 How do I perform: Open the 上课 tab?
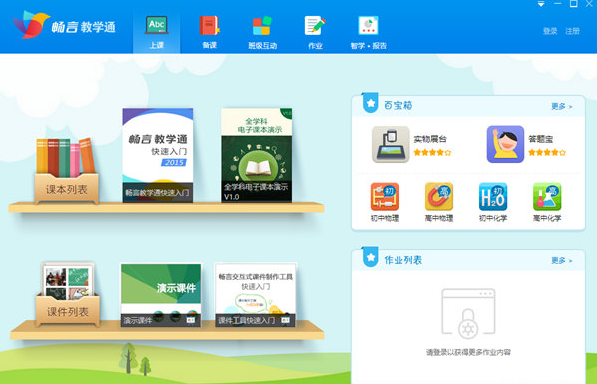[156, 33]
